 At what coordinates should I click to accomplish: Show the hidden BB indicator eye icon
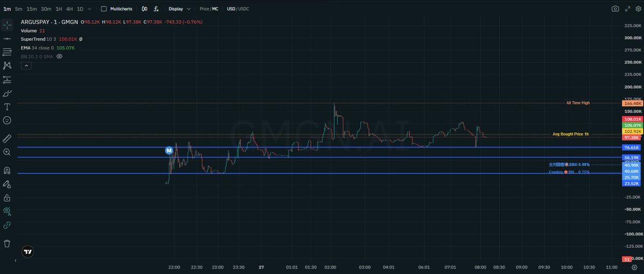point(60,56)
